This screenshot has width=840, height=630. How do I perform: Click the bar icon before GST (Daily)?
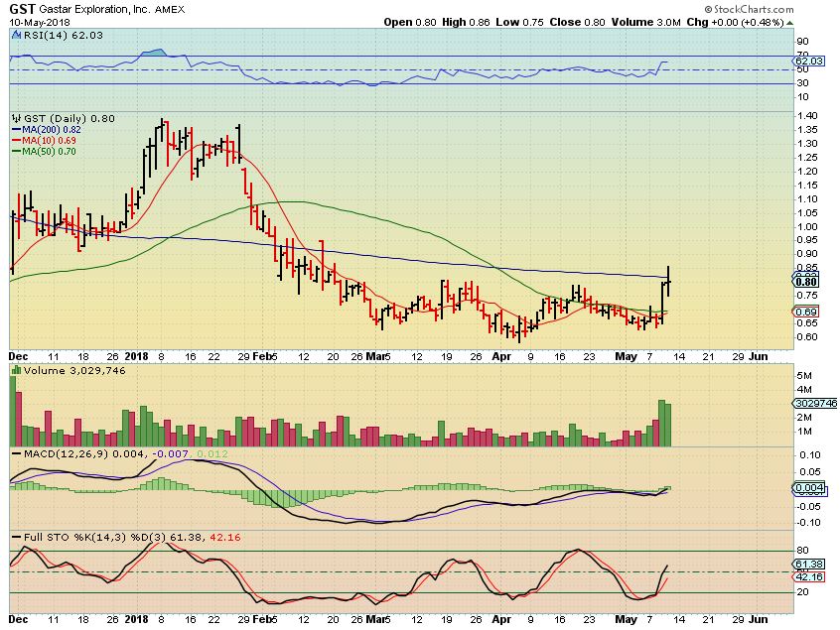coord(16,119)
